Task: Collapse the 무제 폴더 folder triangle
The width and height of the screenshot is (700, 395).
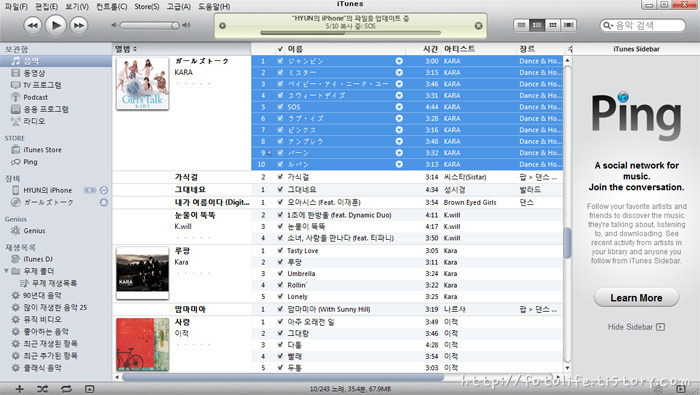Action: [x=6, y=271]
